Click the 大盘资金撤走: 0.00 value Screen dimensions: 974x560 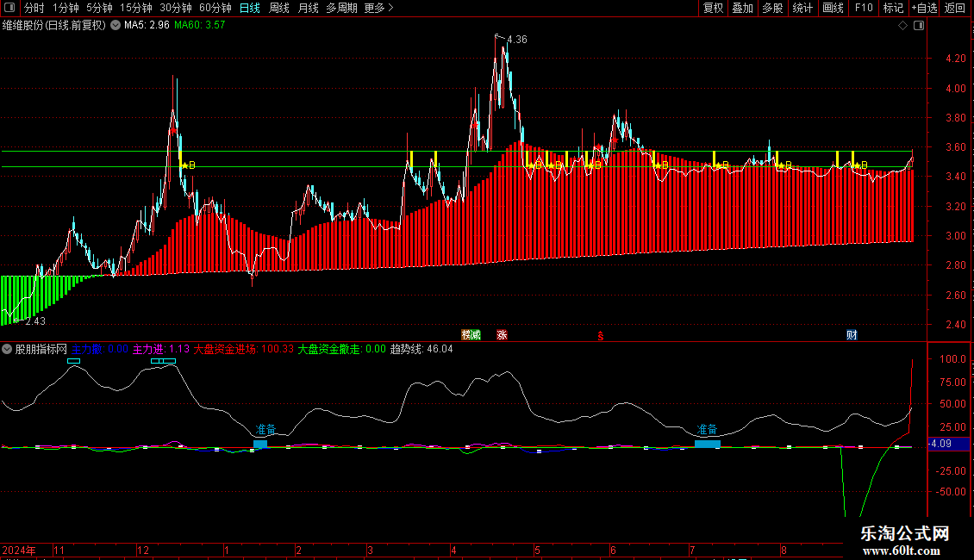341,350
